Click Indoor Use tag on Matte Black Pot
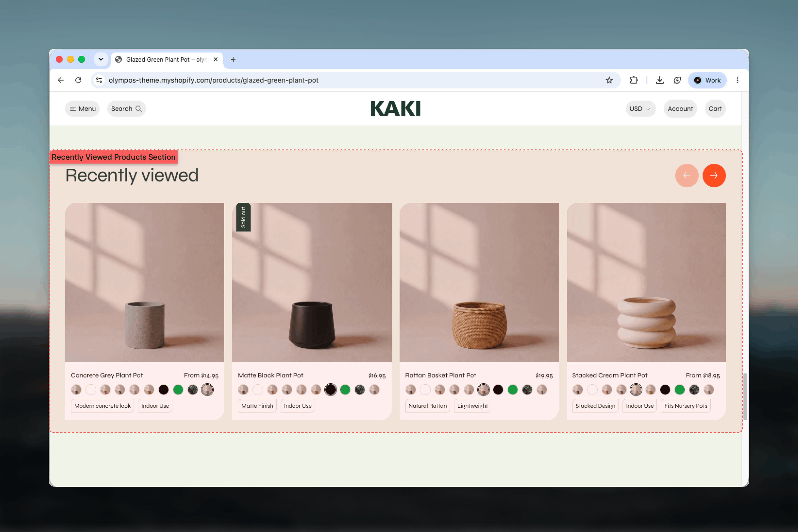 (298, 406)
